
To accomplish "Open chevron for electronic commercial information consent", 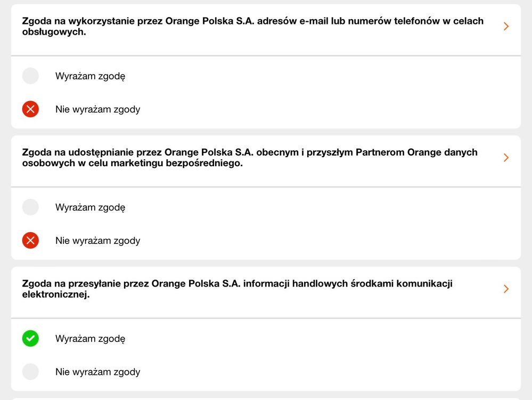I will (x=506, y=289).
